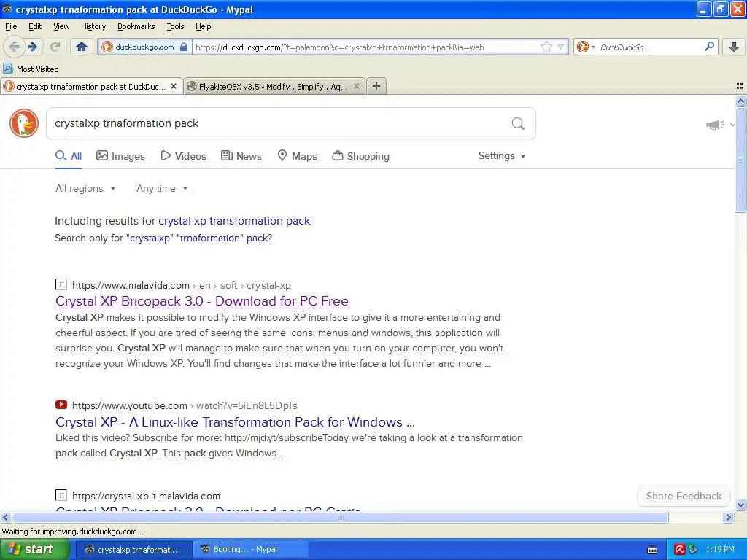This screenshot has width=747, height=560.
Task: Click the toolbar search magnifier icon
Action: 709,46
